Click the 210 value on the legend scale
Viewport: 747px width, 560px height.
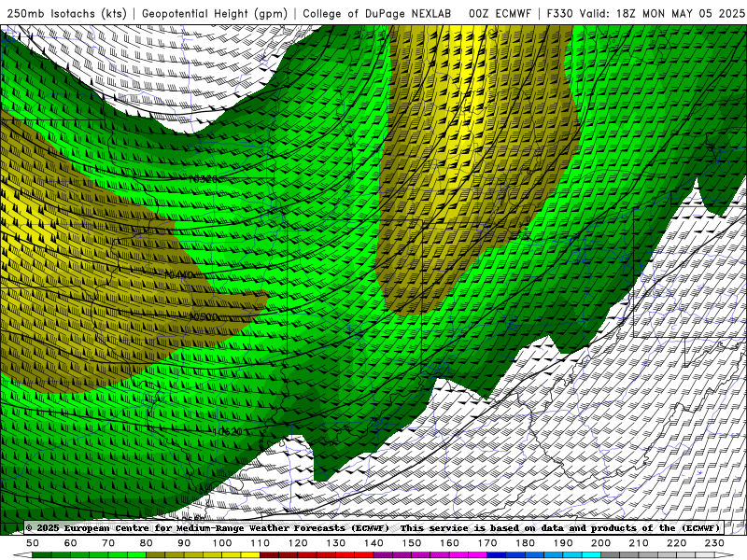point(639,543)
